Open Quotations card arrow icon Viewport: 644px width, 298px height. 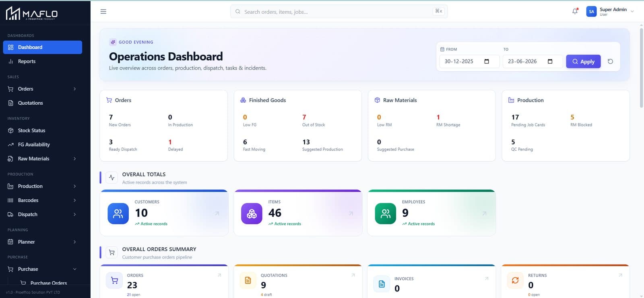[x=353, y=275]
